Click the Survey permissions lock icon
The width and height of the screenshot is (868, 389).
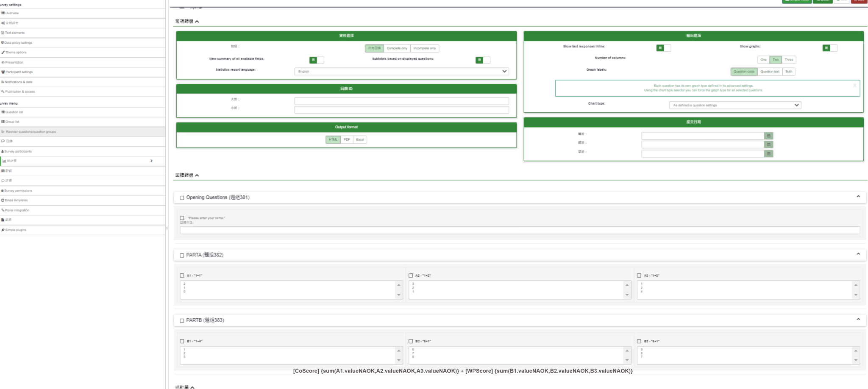(3, 191)
